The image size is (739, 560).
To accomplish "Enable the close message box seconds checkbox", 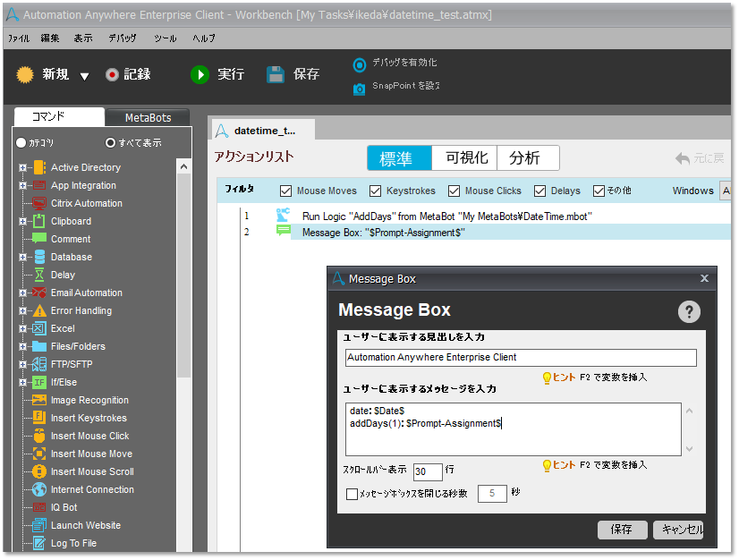I will click(353, 494).
